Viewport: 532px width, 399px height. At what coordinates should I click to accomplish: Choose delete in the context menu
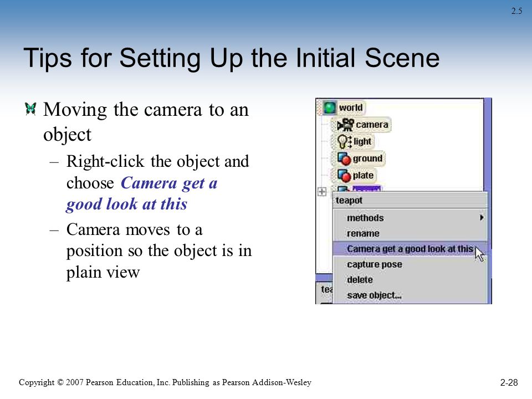coord(410,280)
